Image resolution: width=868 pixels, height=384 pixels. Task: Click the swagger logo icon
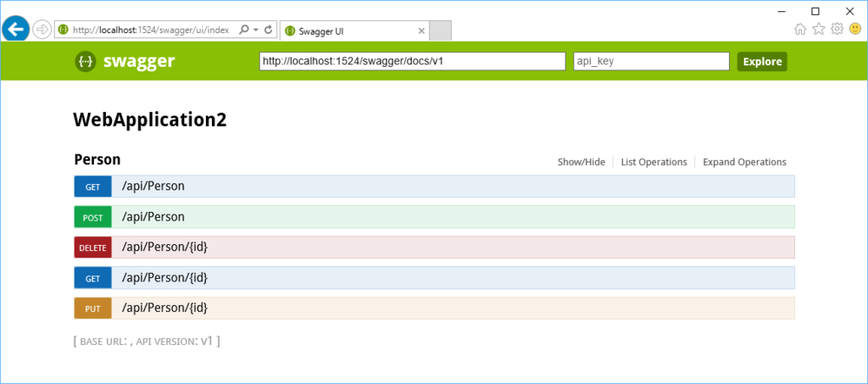(86, 61)
